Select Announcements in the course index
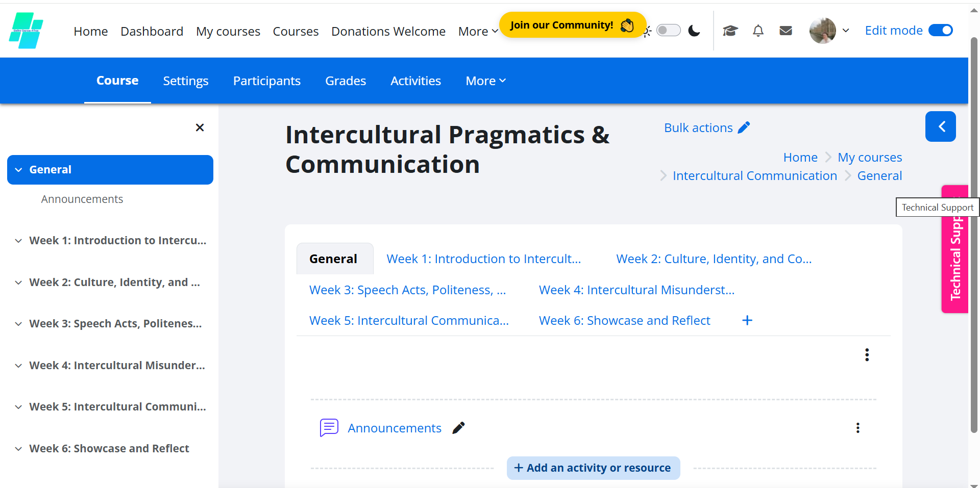The width and height of the screenshot is (980, 488). coord(82,199)
